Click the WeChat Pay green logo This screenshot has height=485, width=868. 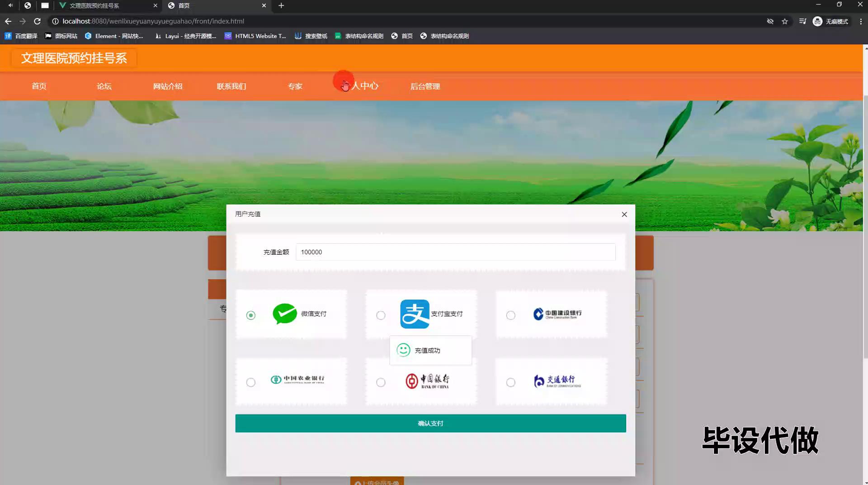(x=285, y=314)
